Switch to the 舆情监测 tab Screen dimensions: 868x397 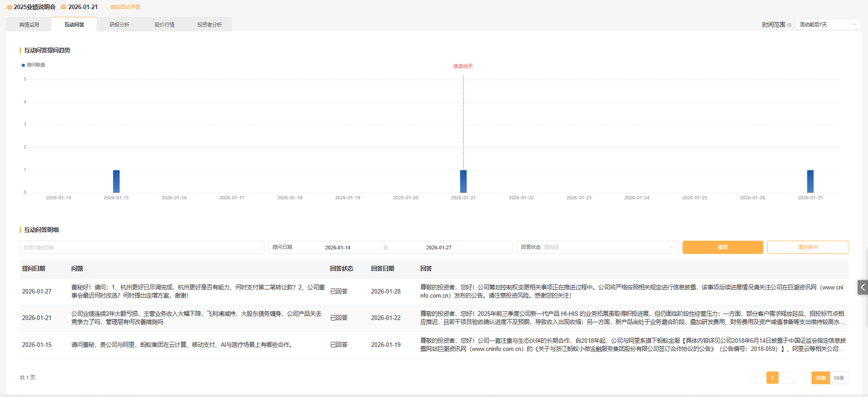[29, 25]
